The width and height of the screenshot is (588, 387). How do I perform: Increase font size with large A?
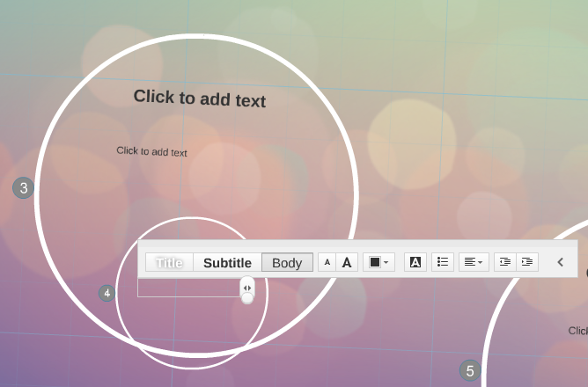point(347,262)
